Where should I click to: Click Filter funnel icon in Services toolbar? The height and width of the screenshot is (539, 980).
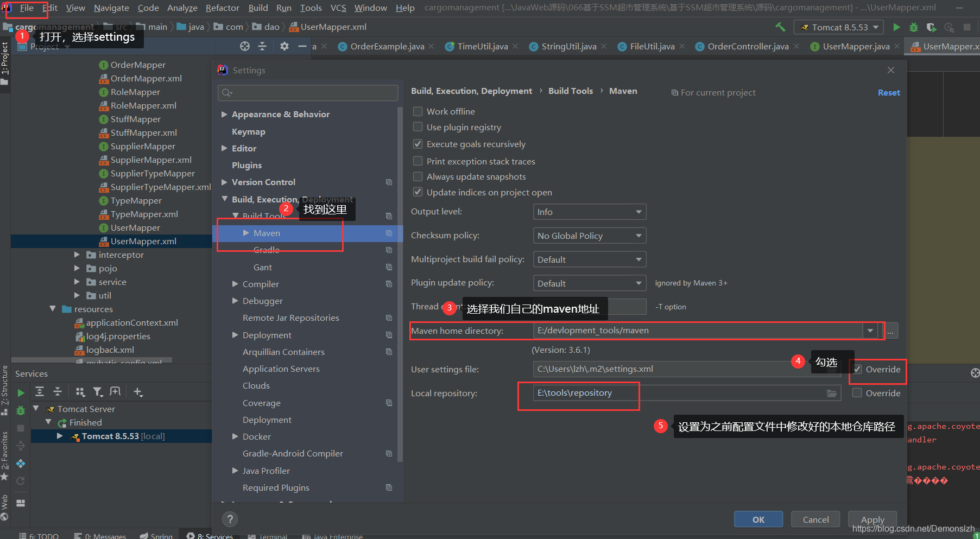98,392
